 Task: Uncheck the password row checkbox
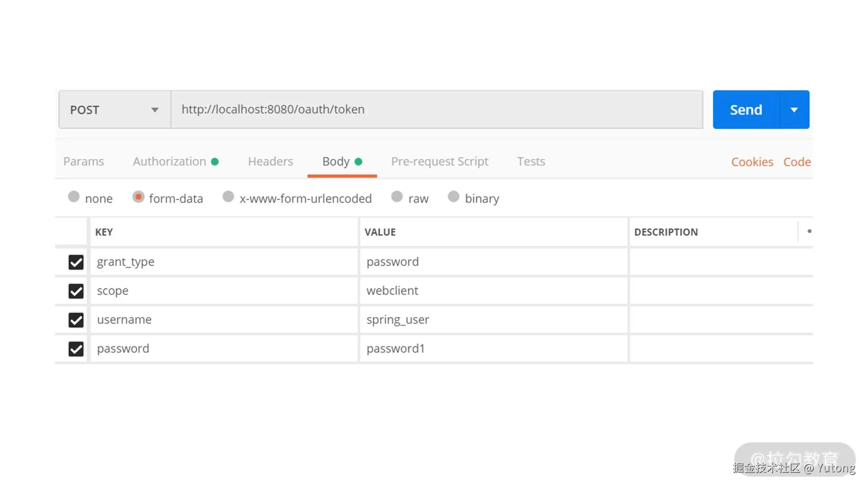76,349
